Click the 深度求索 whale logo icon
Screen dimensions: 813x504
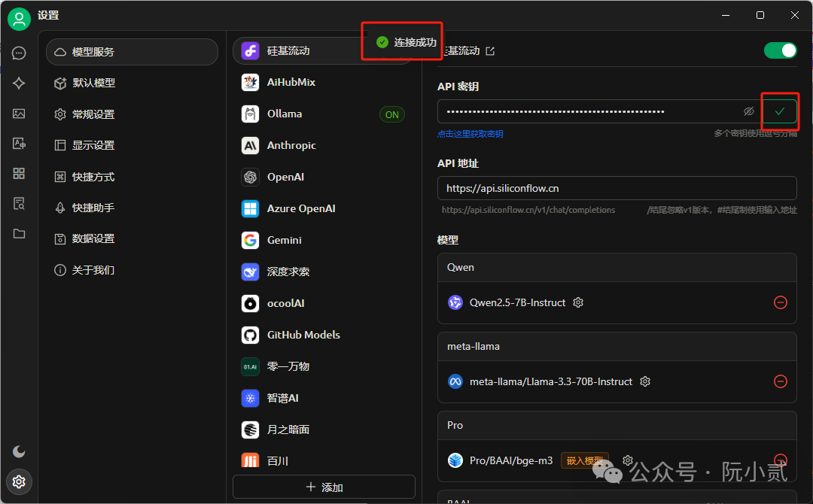(x=251, y=272)
